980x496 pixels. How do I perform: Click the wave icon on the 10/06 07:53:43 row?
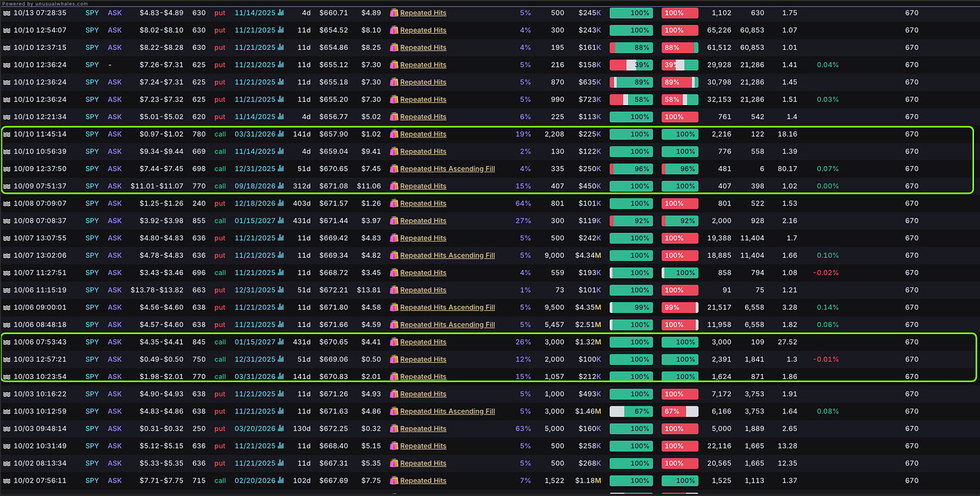coord(7,342)
